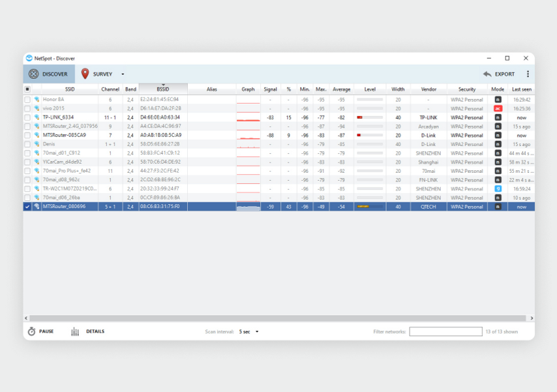The width and height of the screenshot is (557, 392).
Task: Pause the network scanning
Action: click(41, 331)
